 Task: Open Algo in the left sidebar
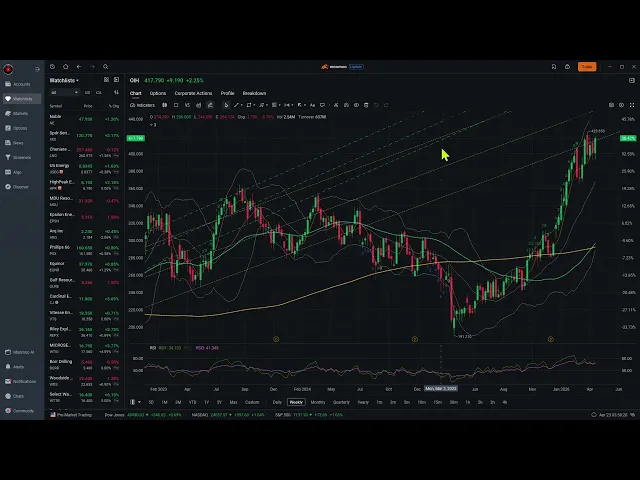pyautogui.click(x=13, y=172)
